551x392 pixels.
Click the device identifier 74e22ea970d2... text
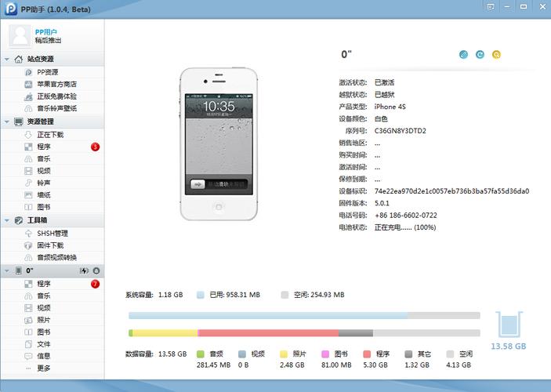click(451, 191)
